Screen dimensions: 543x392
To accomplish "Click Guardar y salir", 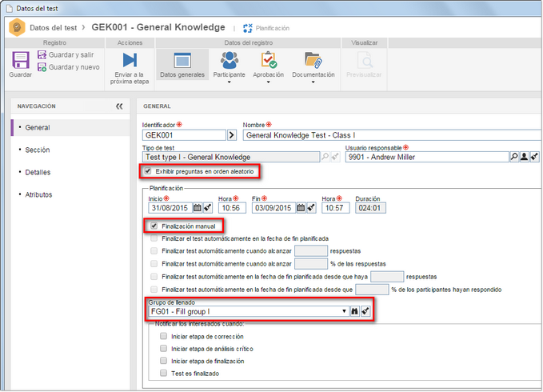I will [x=66, y=54].
